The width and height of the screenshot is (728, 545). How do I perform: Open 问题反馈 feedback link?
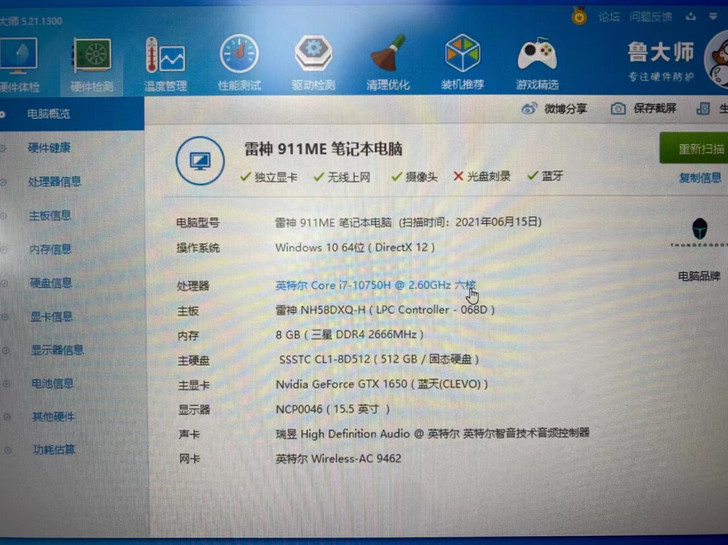650,17
